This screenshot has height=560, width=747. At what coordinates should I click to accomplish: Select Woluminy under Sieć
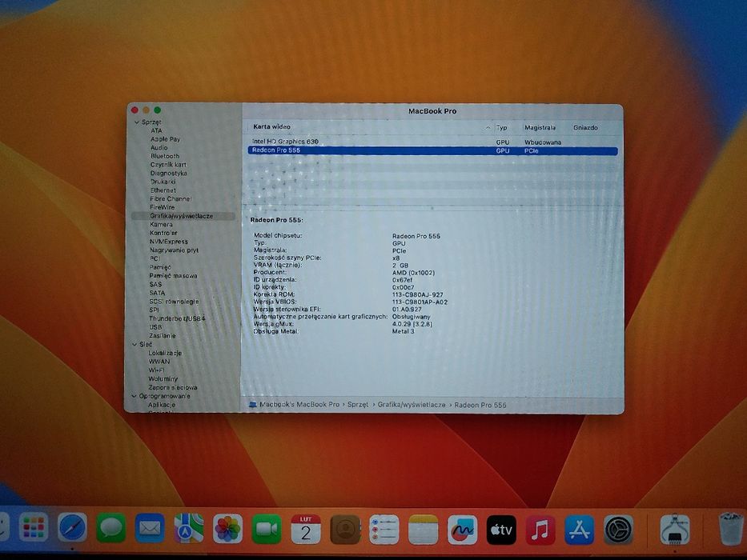point(163,379)
